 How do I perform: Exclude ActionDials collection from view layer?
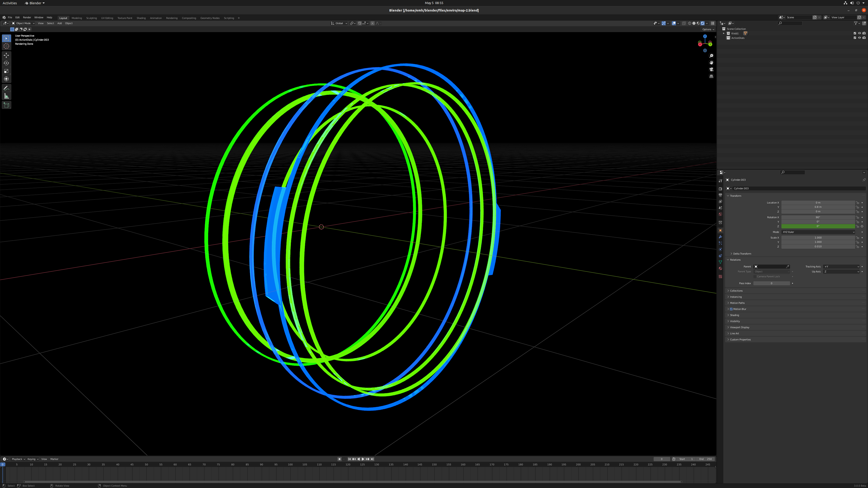tap(855, 38)
